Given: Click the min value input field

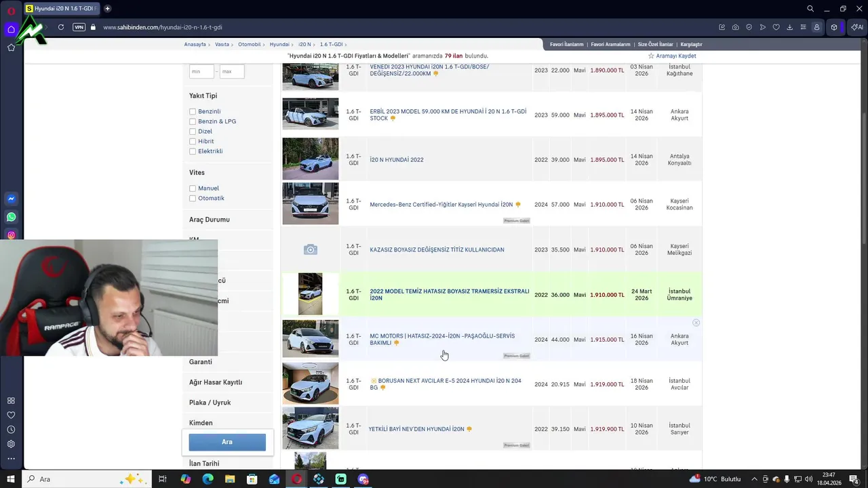Looking at the screenshot, I should pos(201,71).
